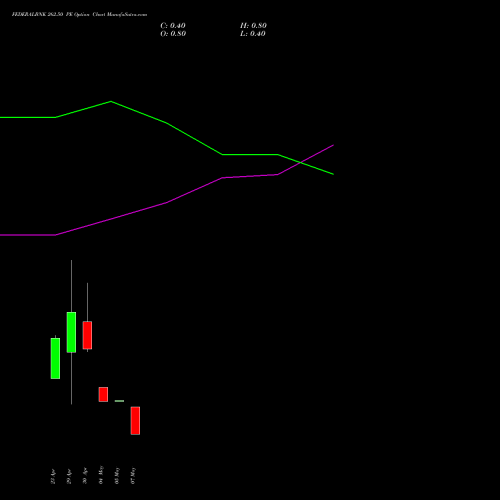The height and width of the screenshot is (500, 500).
Task: Select the last red candle for 07 May
Action: pyautogui.click(x=135, y=421)
